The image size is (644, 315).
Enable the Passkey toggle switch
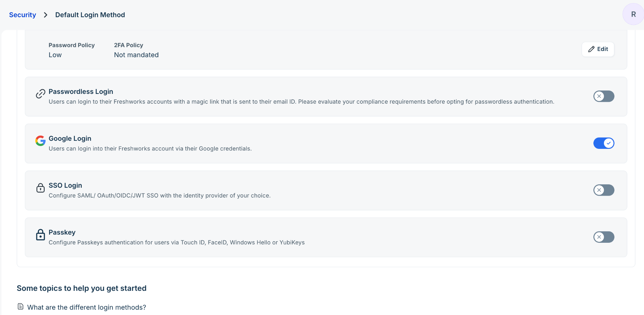coord(604,237)
